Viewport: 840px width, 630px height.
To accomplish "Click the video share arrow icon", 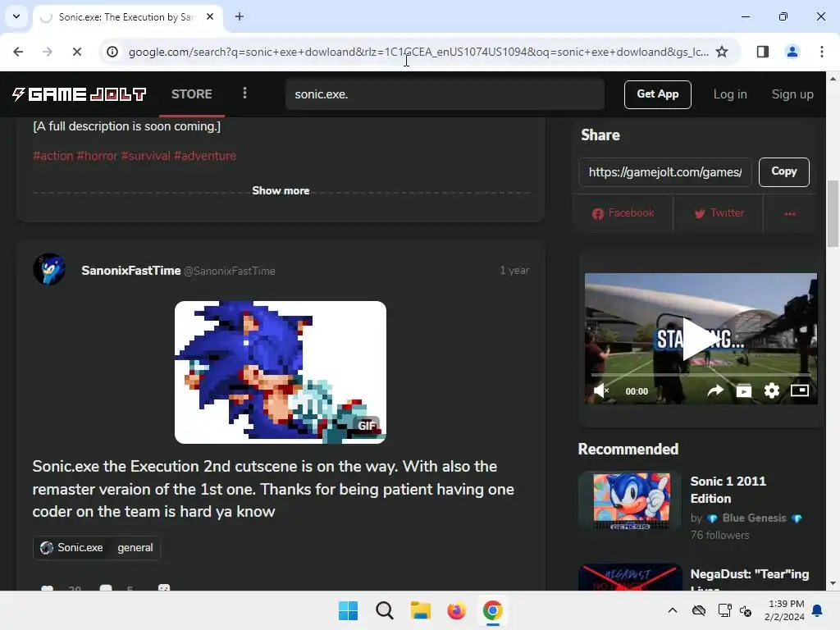I will pyautogui.click(x=715, y=390).
